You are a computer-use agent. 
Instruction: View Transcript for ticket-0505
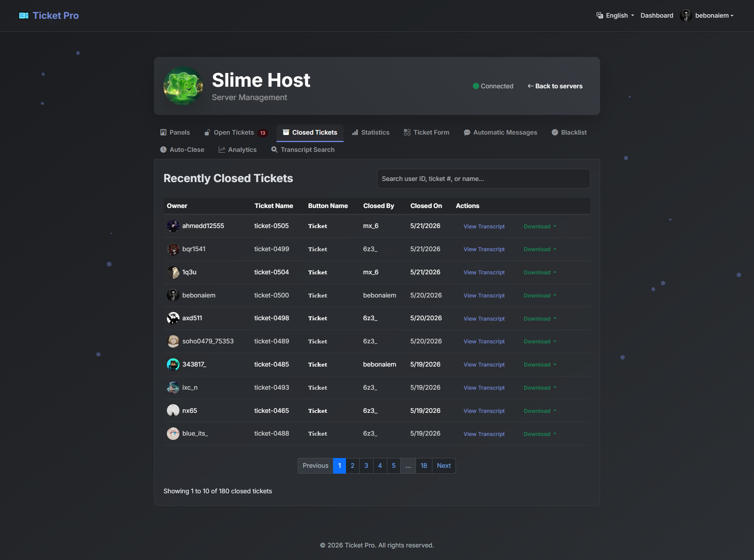pos(484,226)
